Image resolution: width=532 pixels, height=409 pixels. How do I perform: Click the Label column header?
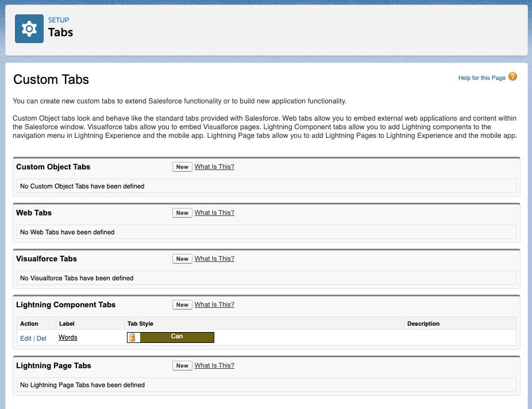pos(67,323)
